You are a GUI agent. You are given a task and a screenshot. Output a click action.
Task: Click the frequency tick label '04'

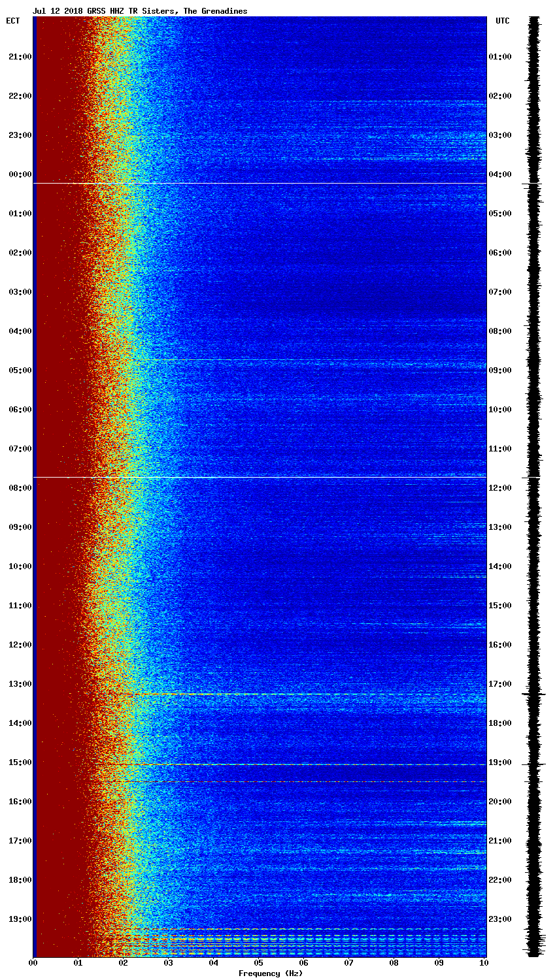[x=213, y=963]
